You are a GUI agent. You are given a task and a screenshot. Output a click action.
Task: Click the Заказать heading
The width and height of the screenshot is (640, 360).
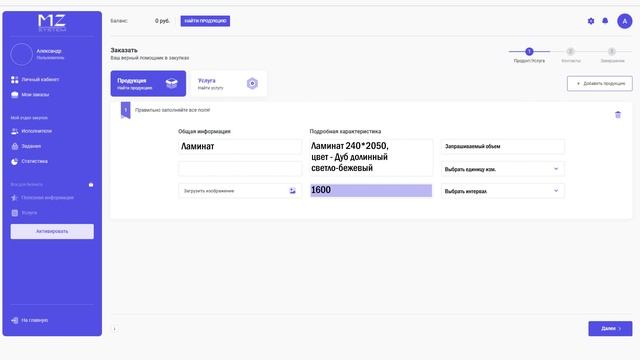pos(124,50)
